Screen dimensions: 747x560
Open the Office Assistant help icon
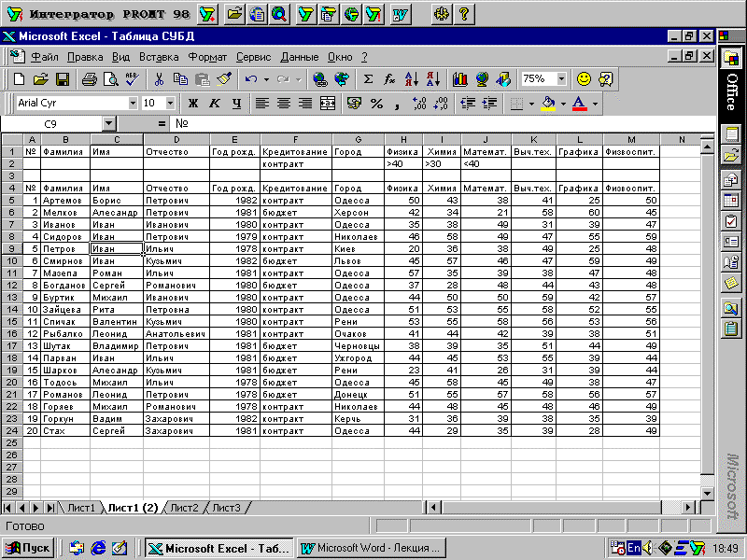click(605, 79)
